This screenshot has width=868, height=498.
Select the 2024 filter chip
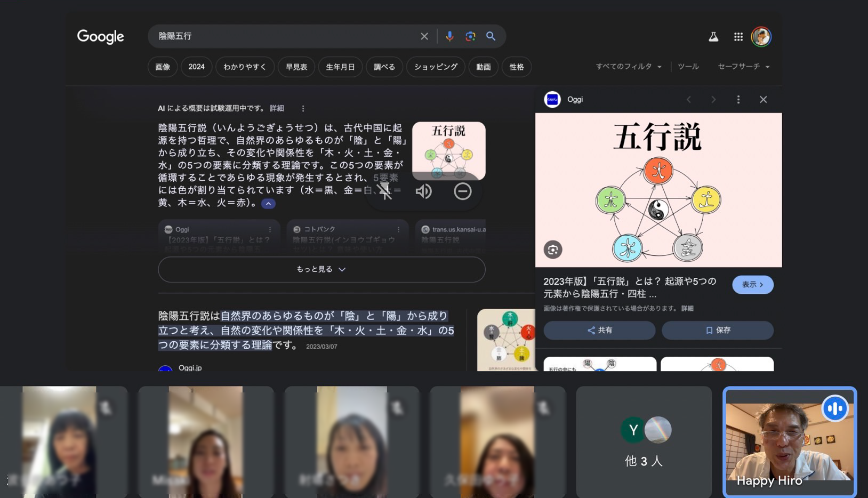pyautogui.click(x=196, y=67)
